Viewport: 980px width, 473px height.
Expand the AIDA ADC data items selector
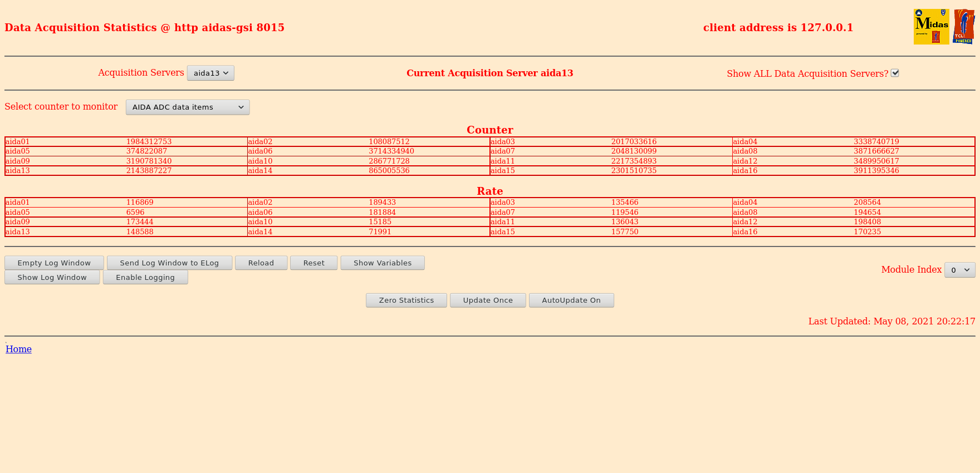188,107
